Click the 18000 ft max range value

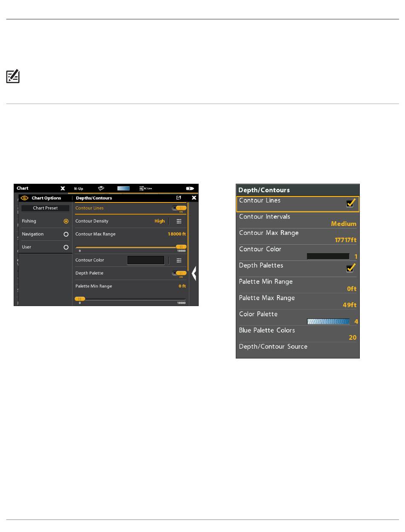(177, 234)
